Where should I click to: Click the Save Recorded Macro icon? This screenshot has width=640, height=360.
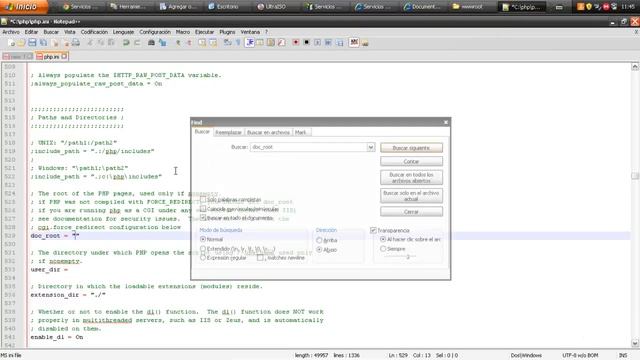click(x=339, y=42)
